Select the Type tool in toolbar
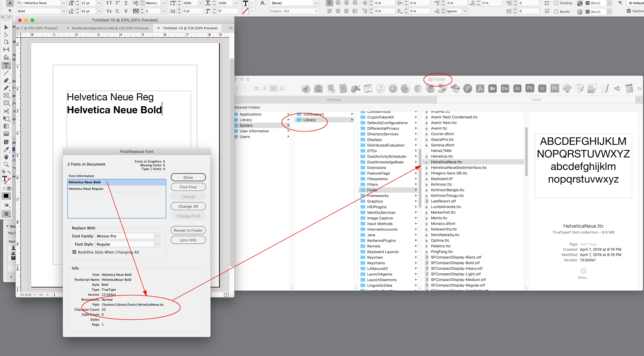 tap(6, 65)
